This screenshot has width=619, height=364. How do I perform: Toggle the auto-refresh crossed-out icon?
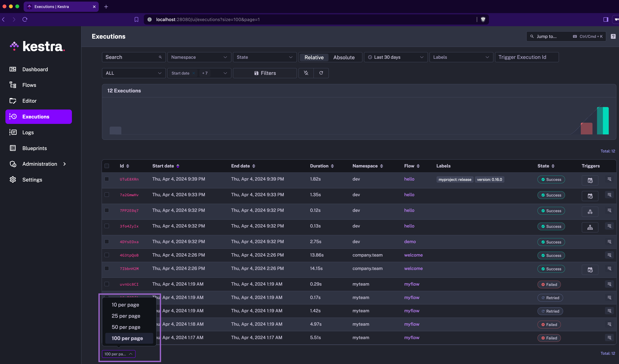pyautogui.click(x=306, y=73)
